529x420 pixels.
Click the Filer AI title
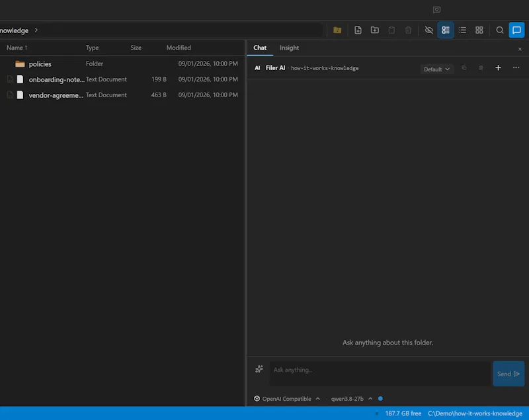point(275,68)
